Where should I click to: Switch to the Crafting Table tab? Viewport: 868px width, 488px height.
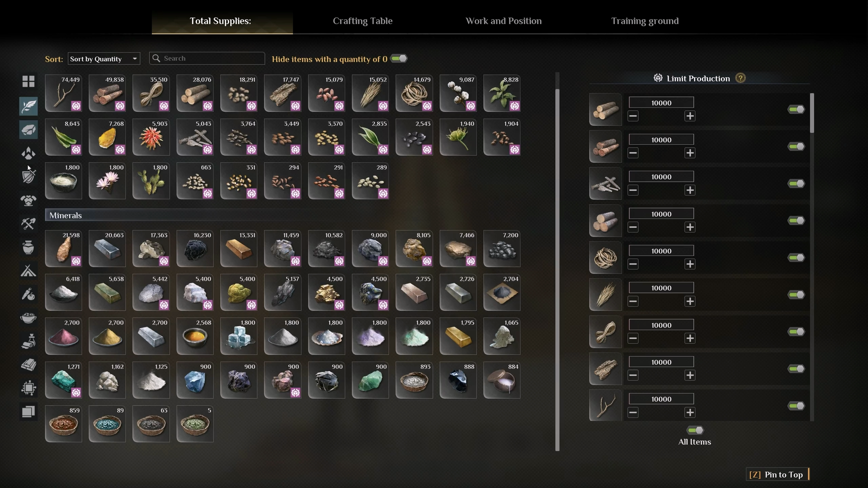click(x=363, y=21)
